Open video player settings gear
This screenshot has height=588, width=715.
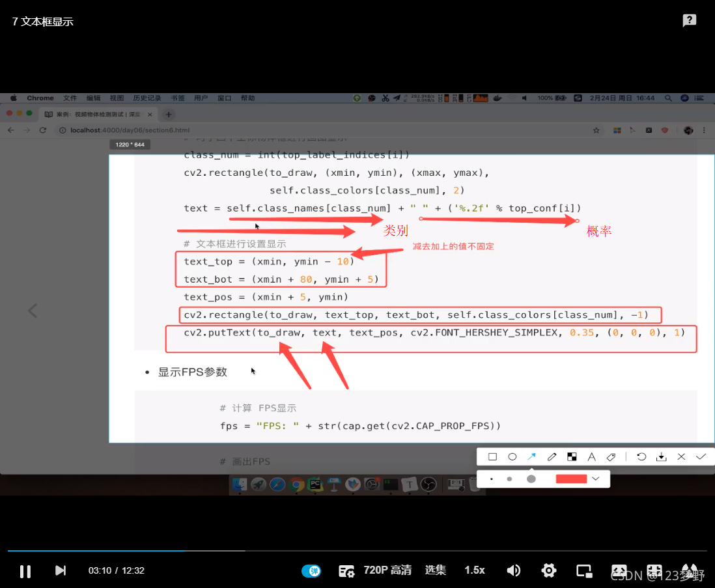(x=549, y=570)
